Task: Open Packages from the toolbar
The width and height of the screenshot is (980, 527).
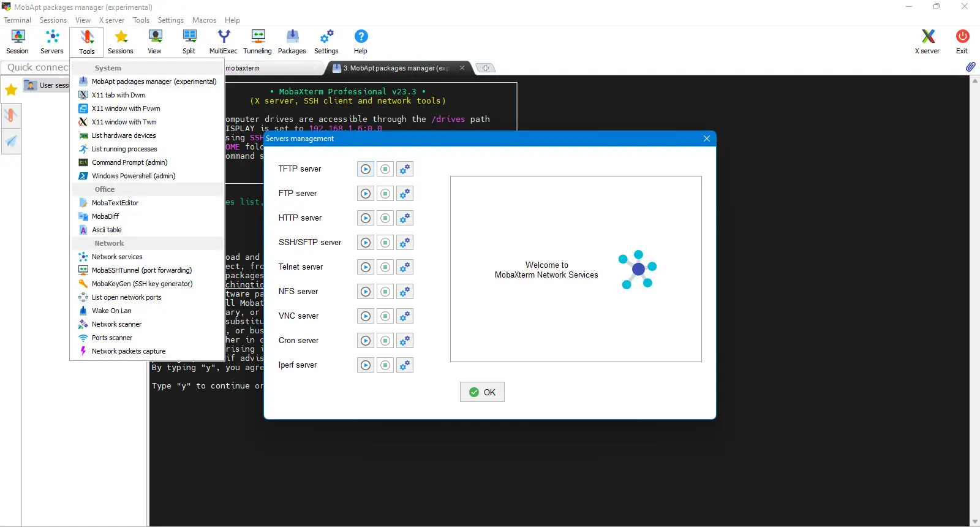Action: [292, 42]
